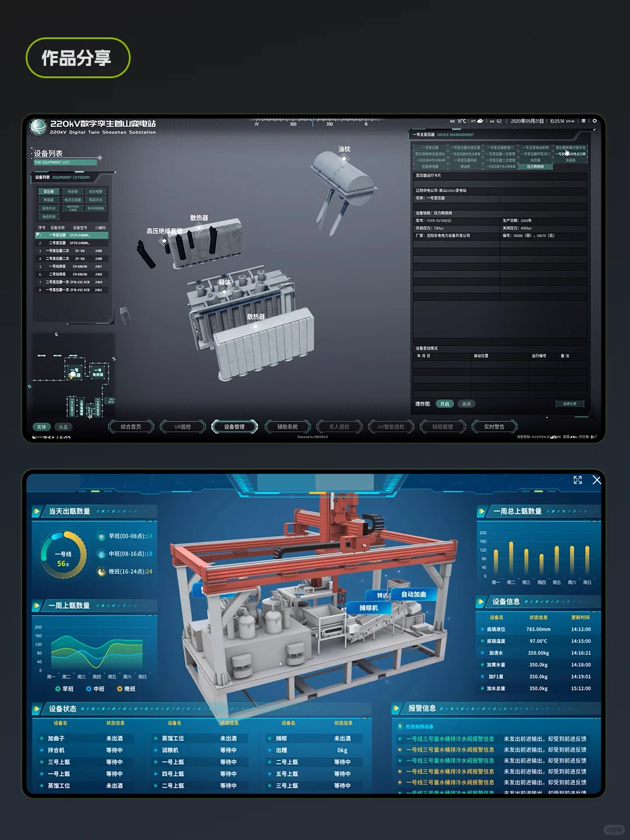
Task: Enable exploded view with 开启
Action: click(445, 404)
